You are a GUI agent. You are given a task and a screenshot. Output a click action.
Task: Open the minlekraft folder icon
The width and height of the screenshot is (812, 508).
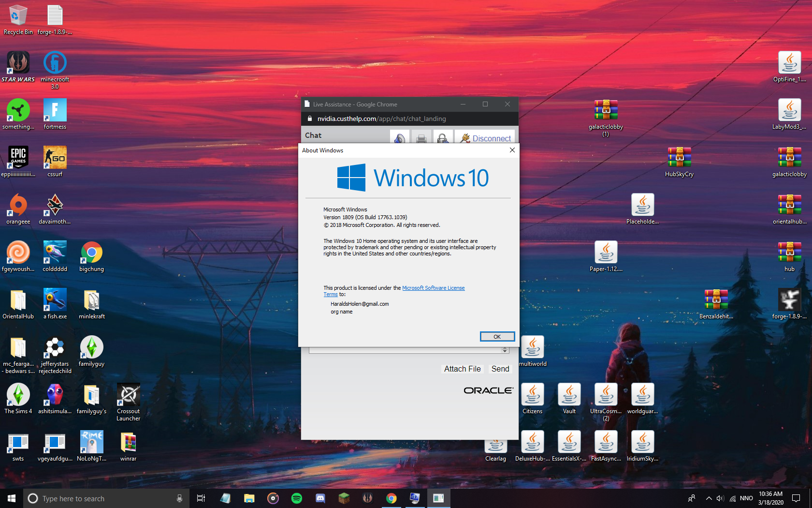click(91, 304)
